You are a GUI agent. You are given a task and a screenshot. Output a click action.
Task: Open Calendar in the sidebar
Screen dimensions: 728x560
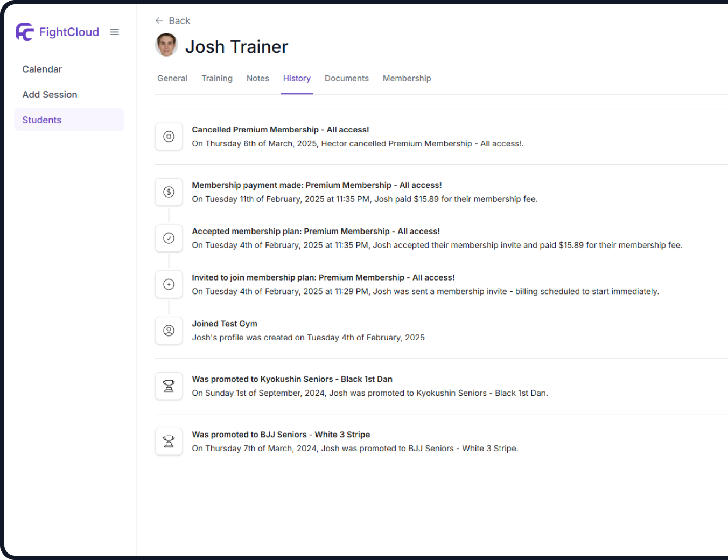42,69
